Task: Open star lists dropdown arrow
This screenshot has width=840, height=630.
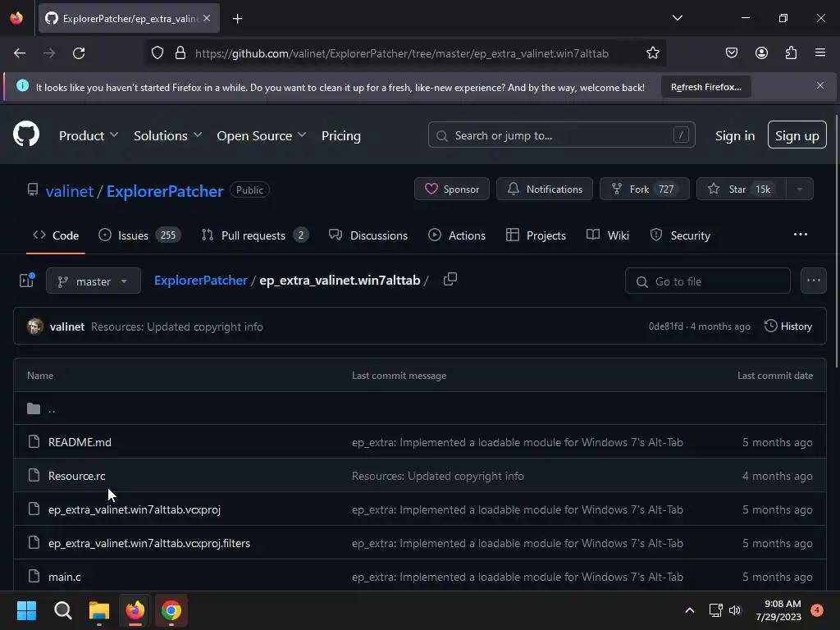Action: click(x=799, y=189)
